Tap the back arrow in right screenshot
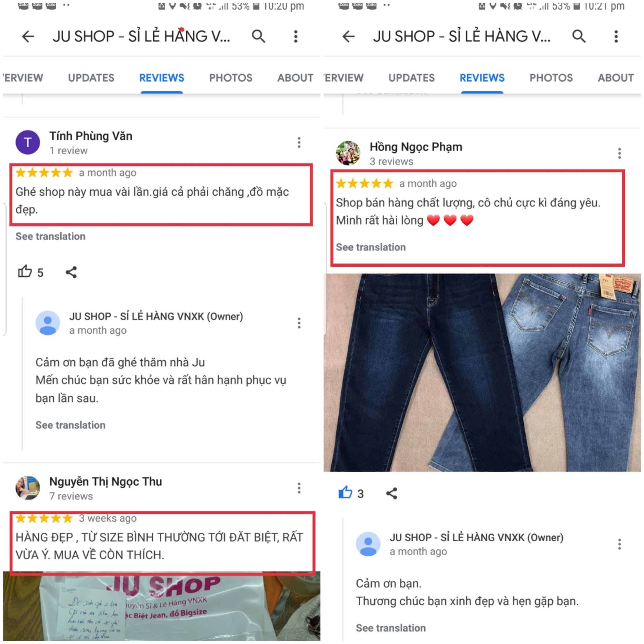The image size is (644, 644). point(348,36)
